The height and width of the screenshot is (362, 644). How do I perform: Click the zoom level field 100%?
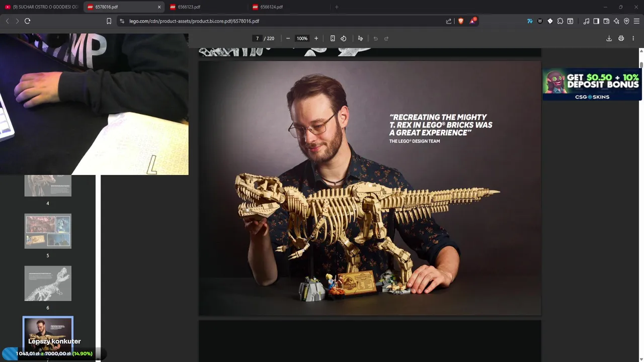coord(302,39)
